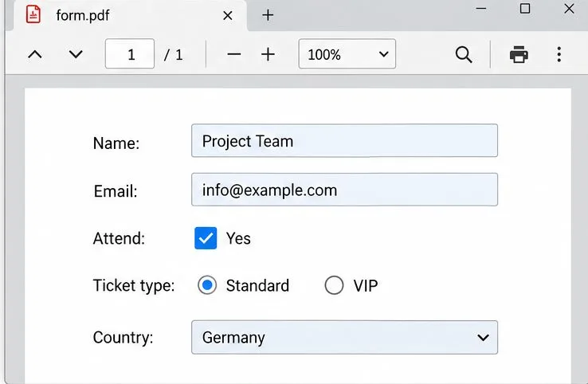Click the Name field with Project Team

[x=345, y=141]
